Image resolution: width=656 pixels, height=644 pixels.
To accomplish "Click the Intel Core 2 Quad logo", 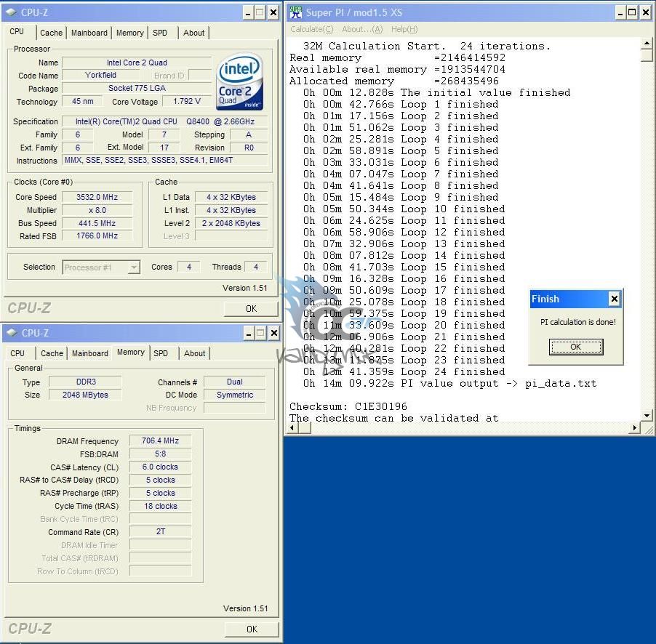I will [x=240, y=81].
